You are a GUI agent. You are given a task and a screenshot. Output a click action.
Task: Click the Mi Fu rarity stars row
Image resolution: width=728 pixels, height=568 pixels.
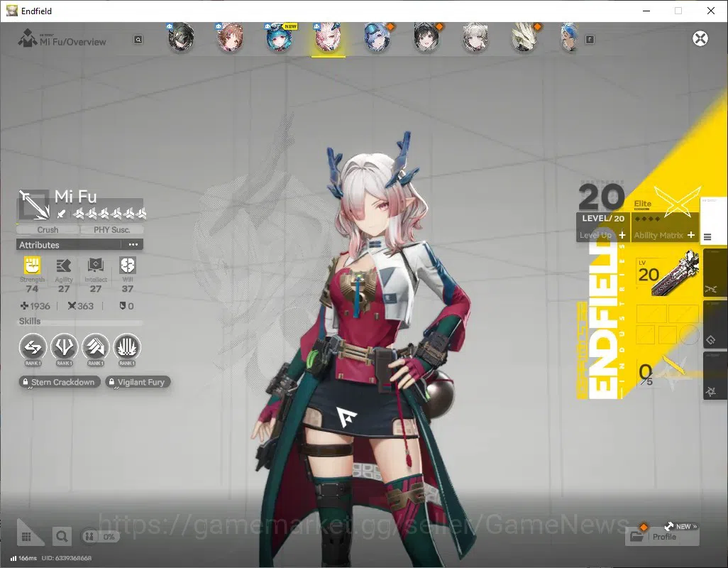(x=109, y=214)
